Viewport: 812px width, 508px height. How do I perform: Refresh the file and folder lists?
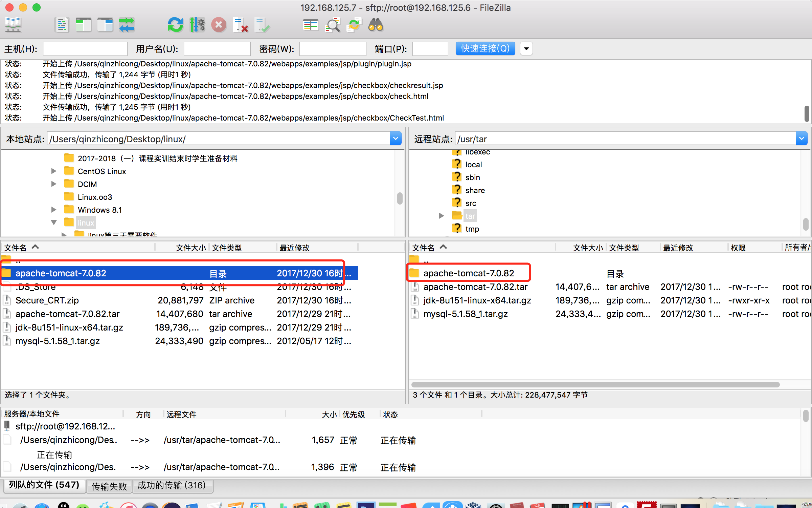pos(175,25)
